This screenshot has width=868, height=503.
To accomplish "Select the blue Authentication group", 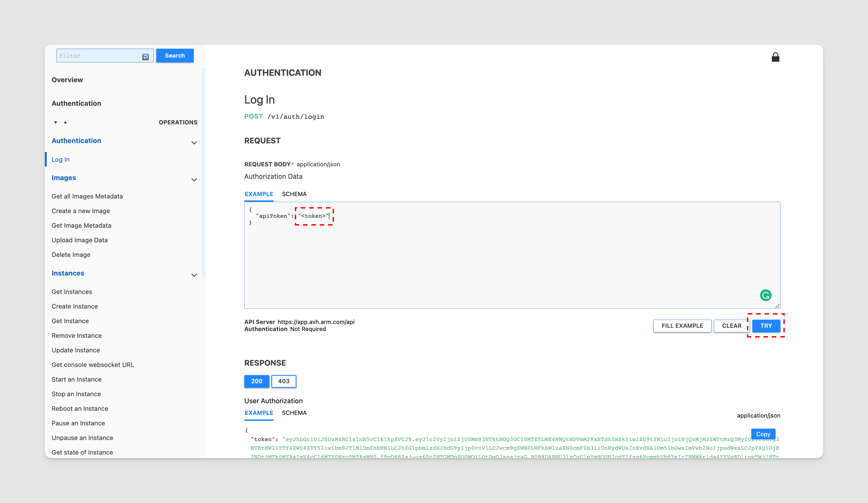I will (76, 141).
